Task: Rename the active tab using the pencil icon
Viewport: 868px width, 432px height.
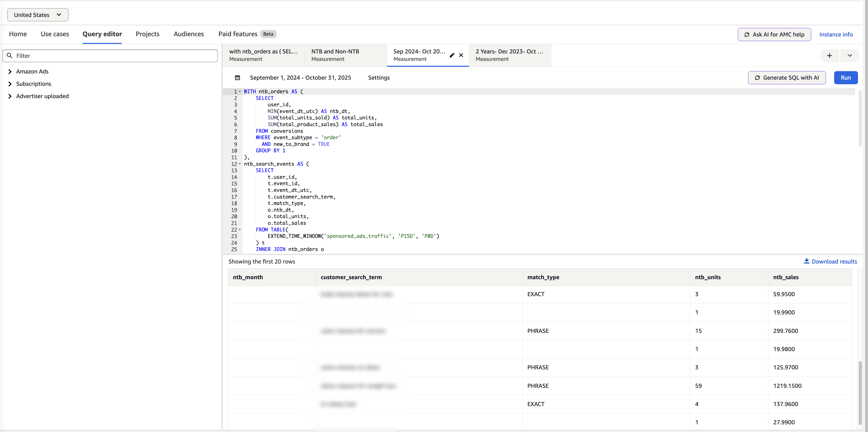Action: pyautogui.click(x=452, y=55)
